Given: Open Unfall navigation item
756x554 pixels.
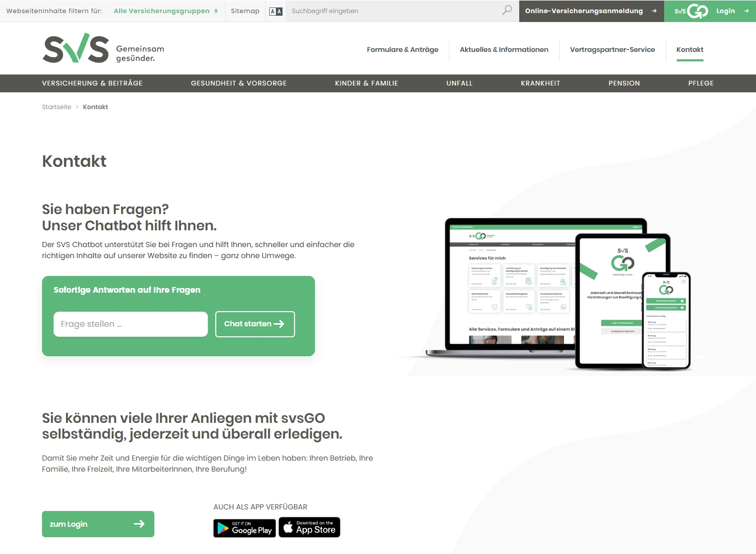Looking at the screenshot, I should (x=459, y=83).
